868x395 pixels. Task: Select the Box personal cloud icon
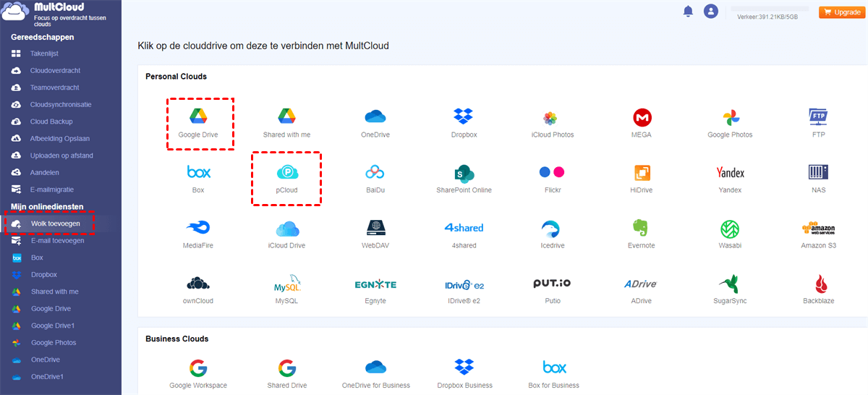click(198, 172)
